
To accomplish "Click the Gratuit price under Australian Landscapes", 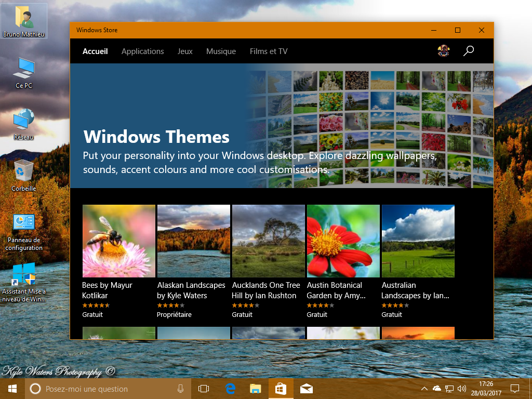I will click(392, 314).
